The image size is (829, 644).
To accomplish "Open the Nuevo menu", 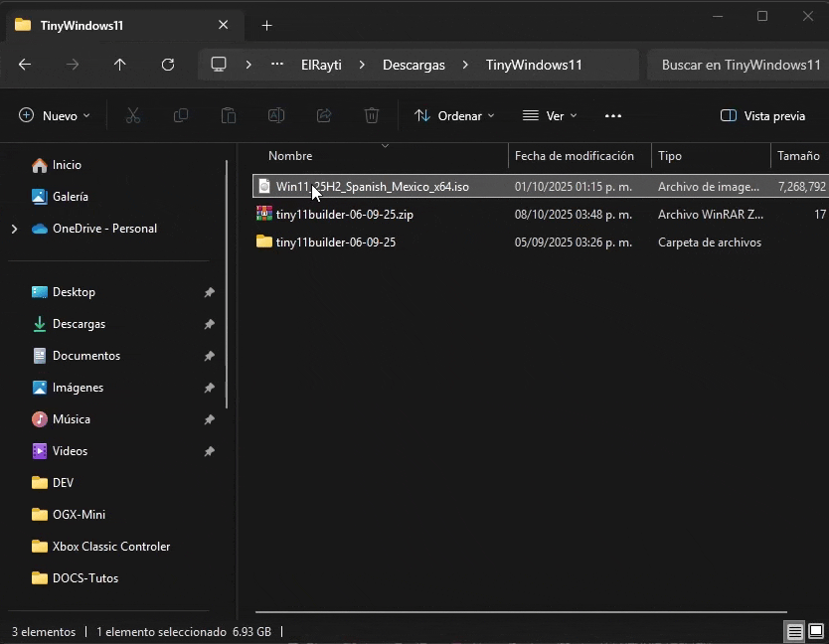I will pos(55,116).
